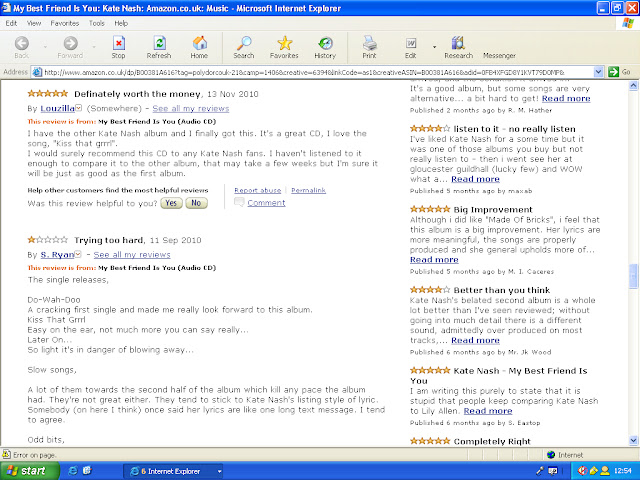Open the Favorites menu
Image resolution: width=640 pixels, height=480 pixels.
(64, 23)
